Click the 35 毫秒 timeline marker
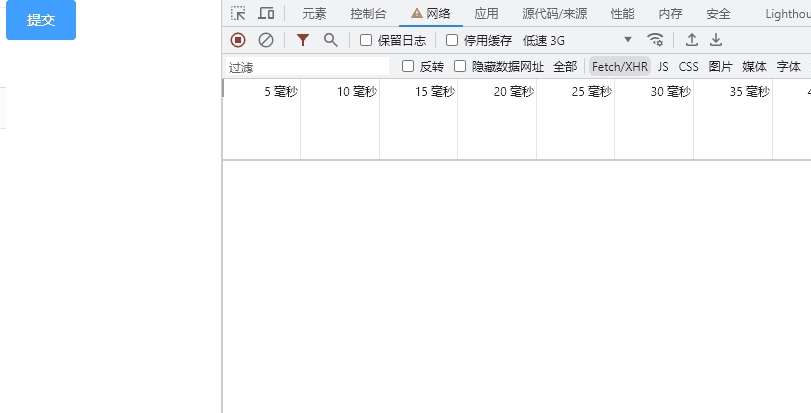Image resolution: width=811 pixels, height=413 pixels. pos(749,92)
